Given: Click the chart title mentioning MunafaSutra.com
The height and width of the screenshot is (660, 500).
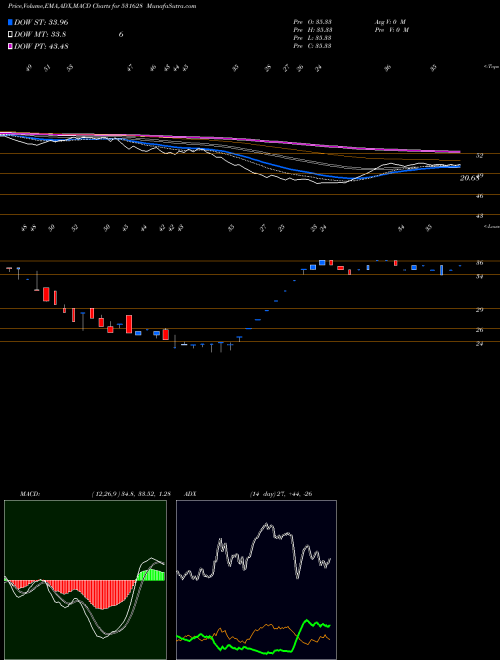Looking at the screenshot, I should (102, 7).
